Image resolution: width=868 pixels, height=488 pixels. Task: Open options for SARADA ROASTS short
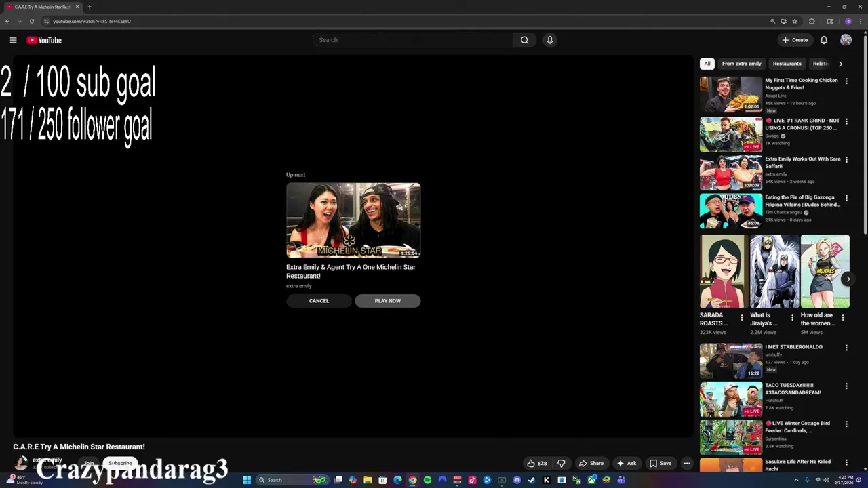(741, 317)
